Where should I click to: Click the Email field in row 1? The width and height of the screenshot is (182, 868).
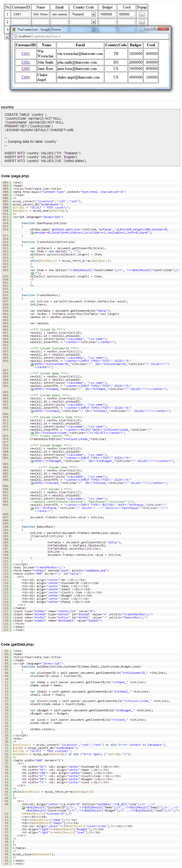[x=60, y=14]
